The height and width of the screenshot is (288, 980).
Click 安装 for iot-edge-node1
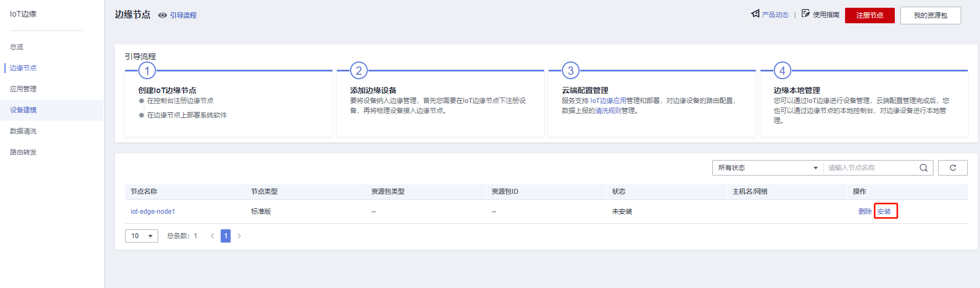(884, 212)
